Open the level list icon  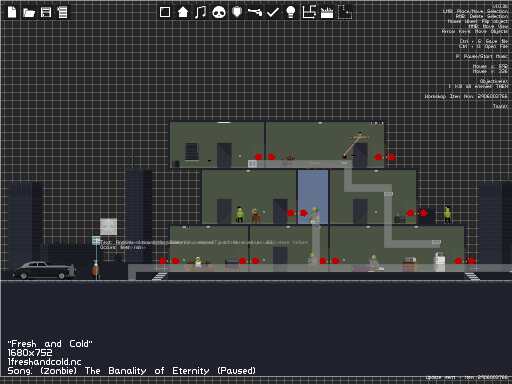[x=62, y=12]
